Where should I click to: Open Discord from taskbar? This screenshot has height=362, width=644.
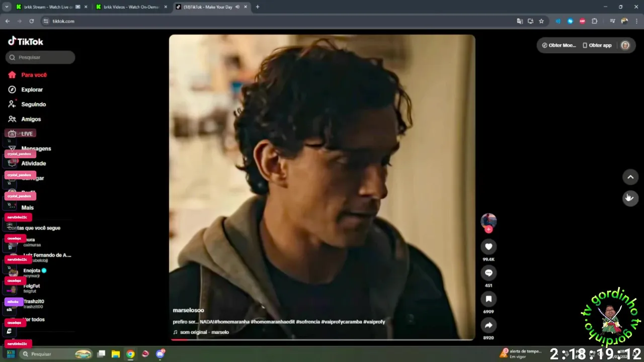pos(160,354)
